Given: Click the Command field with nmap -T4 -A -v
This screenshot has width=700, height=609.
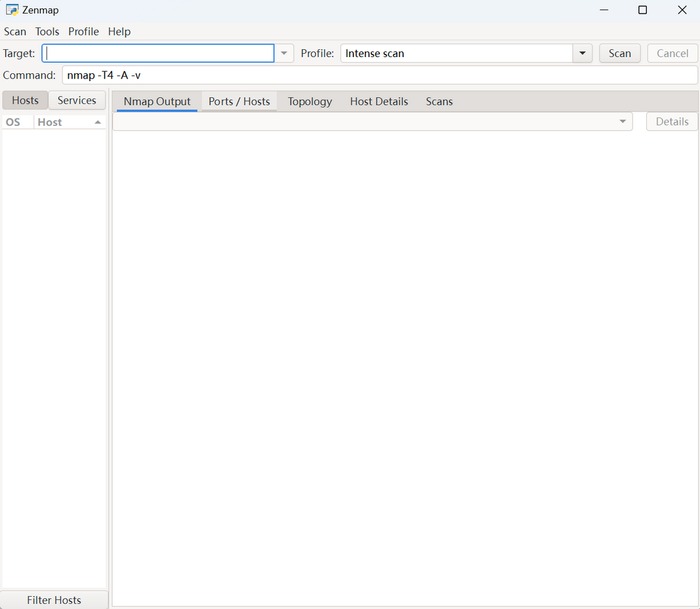Looking at the screenshot, I should 380,75.
